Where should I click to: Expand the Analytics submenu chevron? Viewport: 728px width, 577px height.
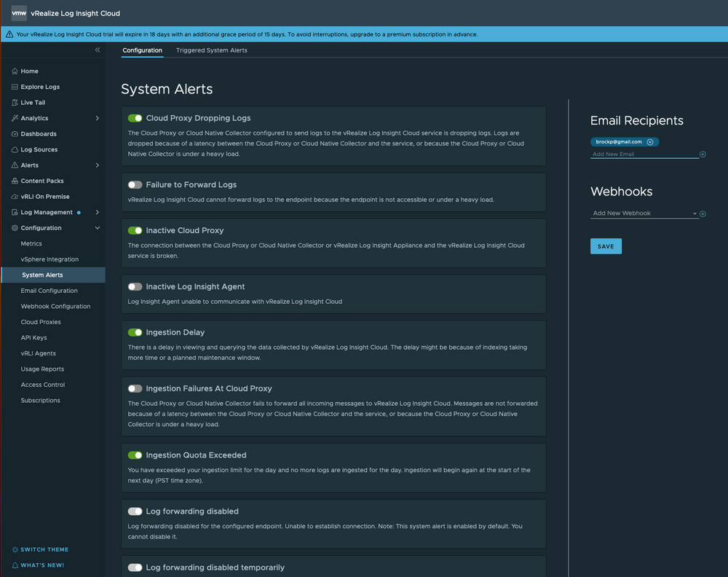tap(97, 118)
